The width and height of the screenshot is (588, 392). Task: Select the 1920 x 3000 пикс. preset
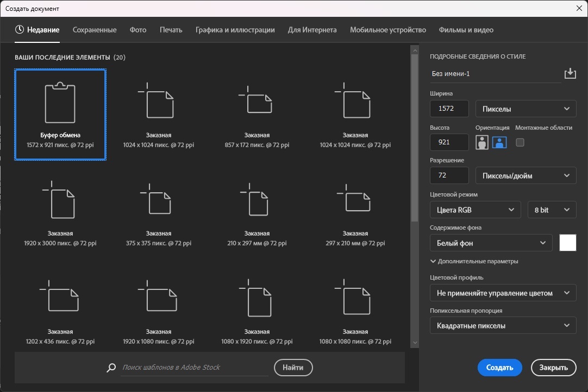click(x=60, y=213)
